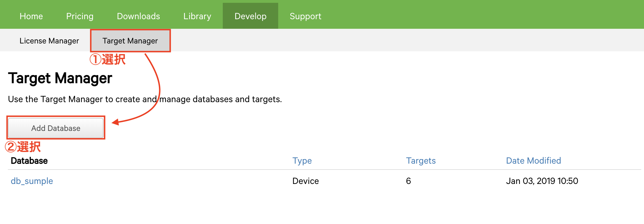This screenshot has width=644, height=224.
Task: Open the Pricing menu item
Action: (x=80, y=16)
